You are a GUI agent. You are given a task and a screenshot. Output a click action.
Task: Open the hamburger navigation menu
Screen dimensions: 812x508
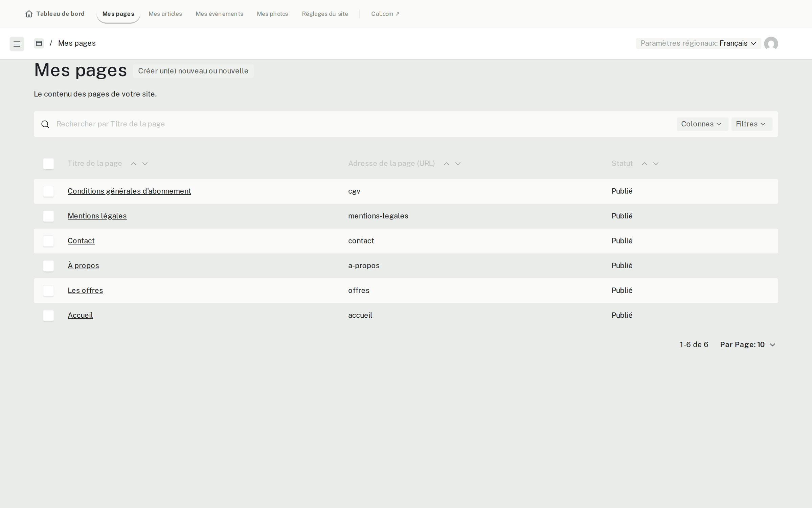pos(17,44)
